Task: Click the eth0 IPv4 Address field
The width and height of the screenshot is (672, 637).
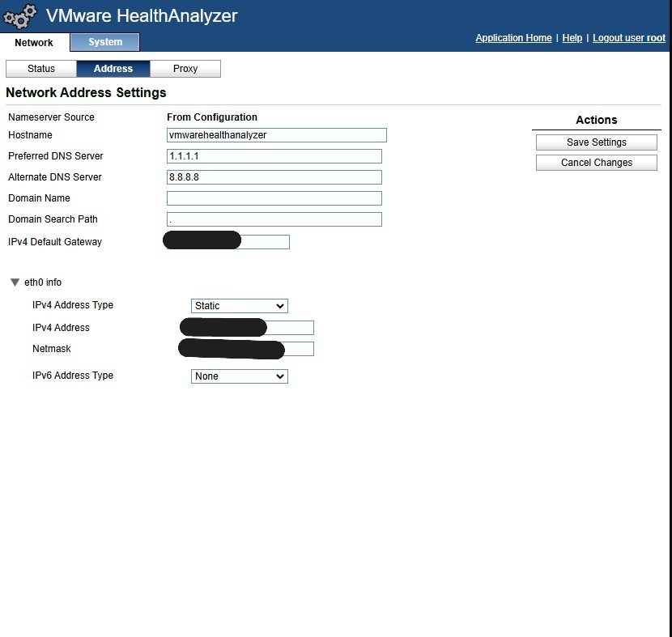Action: pyautogui.click(x=253, y=328)
